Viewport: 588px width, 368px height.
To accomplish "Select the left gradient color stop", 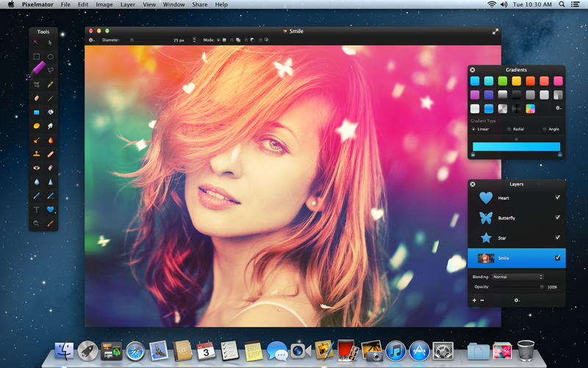I will coord(473,155).
